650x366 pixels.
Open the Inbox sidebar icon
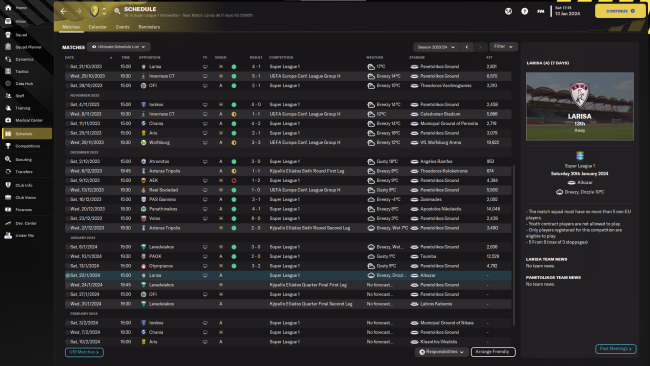8,21
